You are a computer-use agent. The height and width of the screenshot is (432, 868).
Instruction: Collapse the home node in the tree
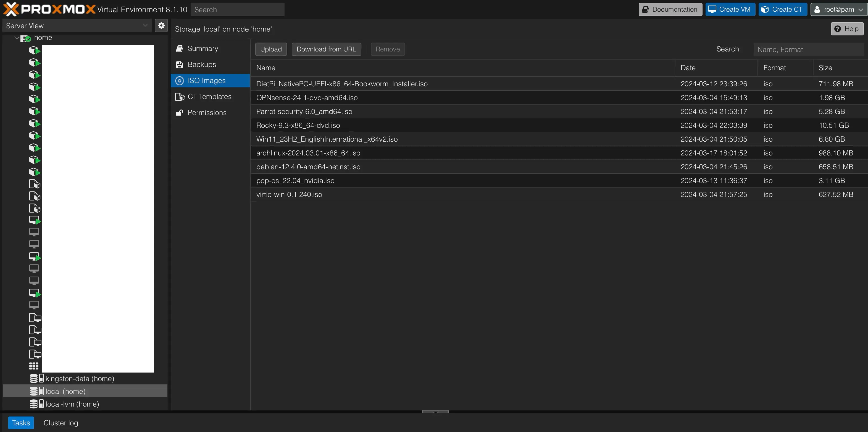pyautogui.click(x=17, y=38)
